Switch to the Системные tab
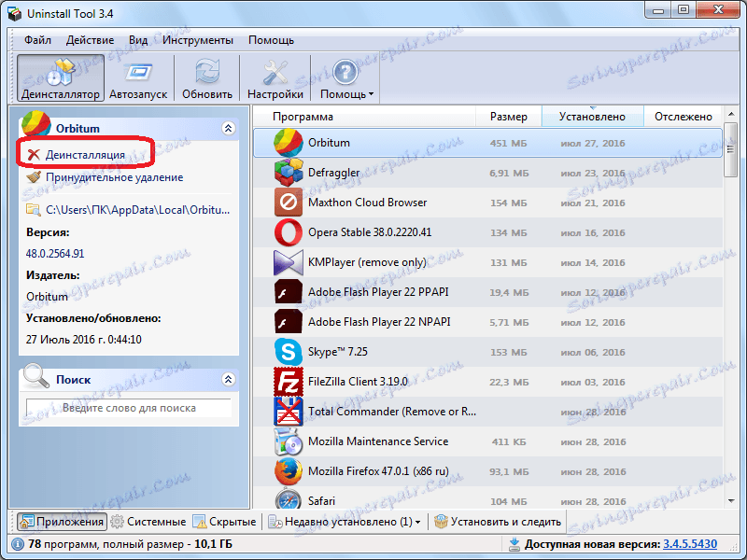This screenshot has height=560, width=747. 148,522
